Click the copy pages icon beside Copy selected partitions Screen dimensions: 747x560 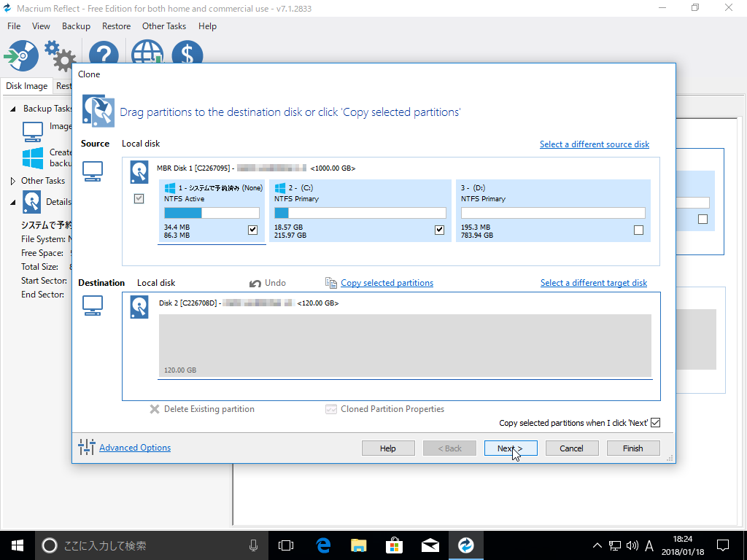pyautogui.click(x=331, y=283)
